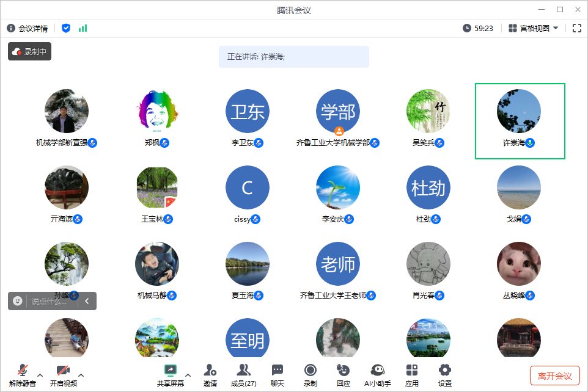
Task: Click the blue security shield icon
Action: pos(66,28)
